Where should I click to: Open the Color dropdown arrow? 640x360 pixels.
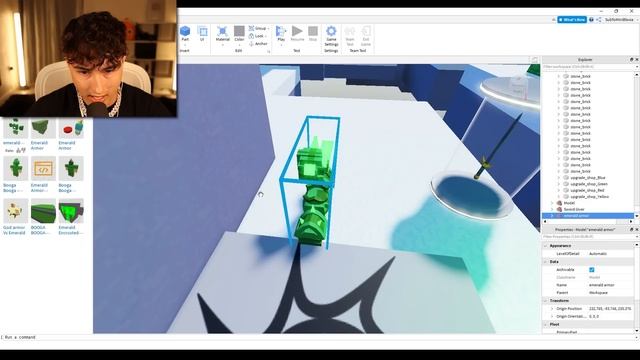point(239,45)
